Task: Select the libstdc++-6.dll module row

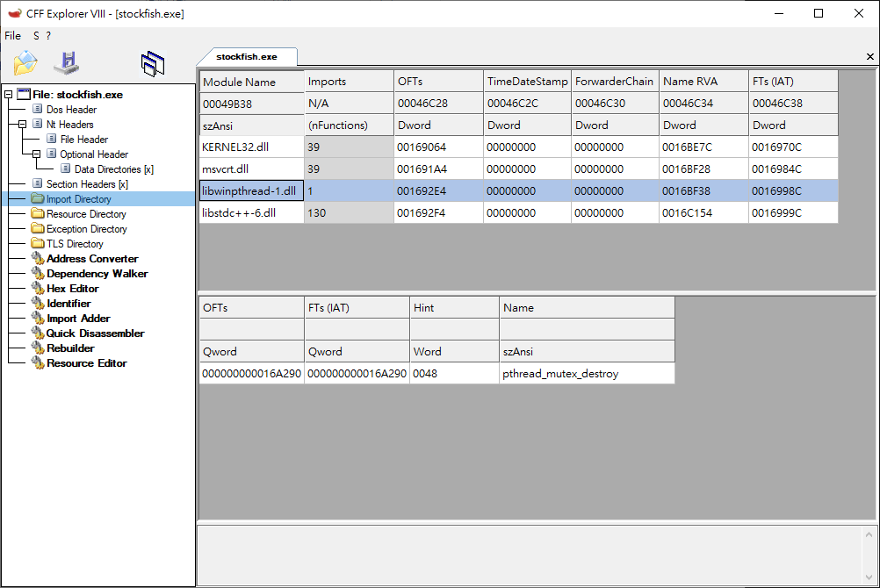Action: coord(518,212)
